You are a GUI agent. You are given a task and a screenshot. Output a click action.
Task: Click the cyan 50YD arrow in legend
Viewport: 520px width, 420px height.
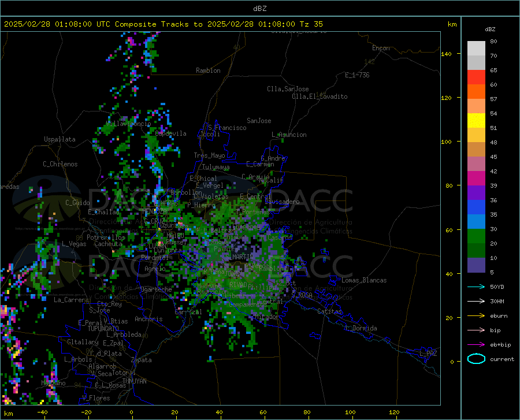point(476,287)
